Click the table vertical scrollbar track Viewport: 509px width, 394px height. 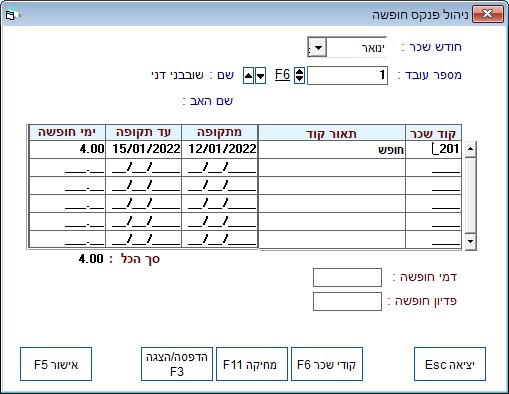pyautogui.click(x=470, y=195)
